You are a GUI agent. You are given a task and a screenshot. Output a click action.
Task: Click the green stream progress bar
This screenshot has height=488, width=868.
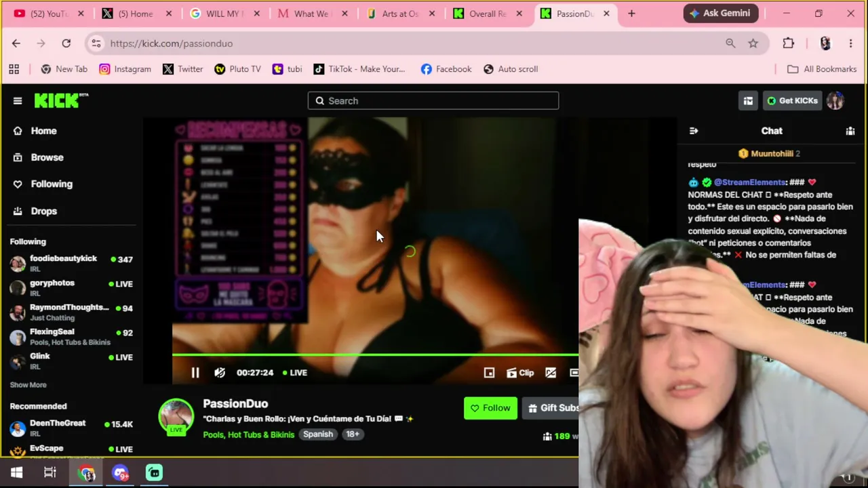tap(375, 354)
